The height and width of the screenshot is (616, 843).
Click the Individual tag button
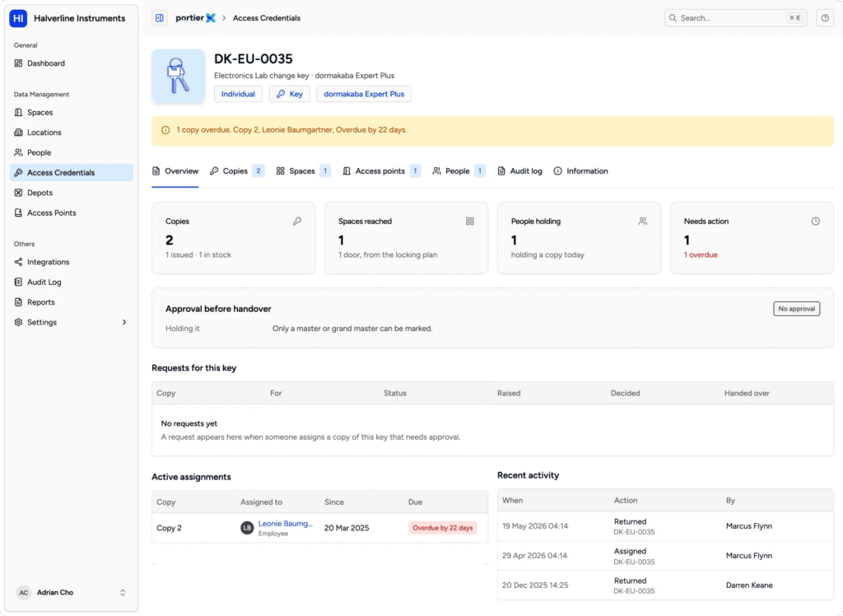(x=238, y=94)
